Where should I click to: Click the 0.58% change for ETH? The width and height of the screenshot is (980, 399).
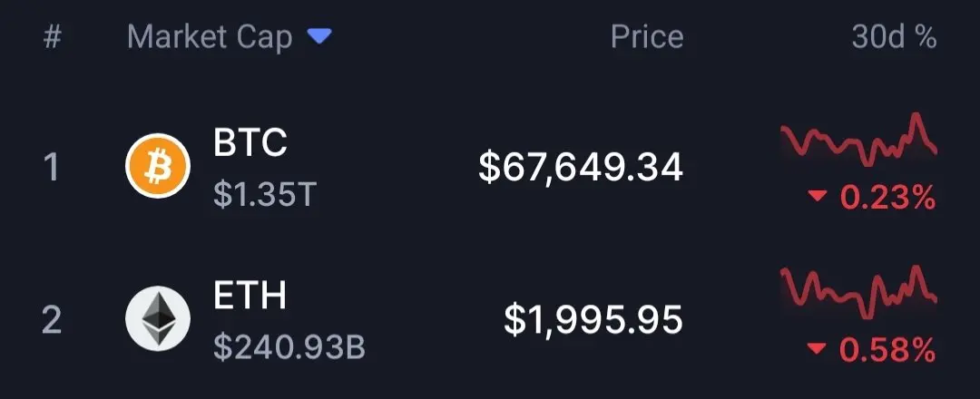(x=887, y=349)
